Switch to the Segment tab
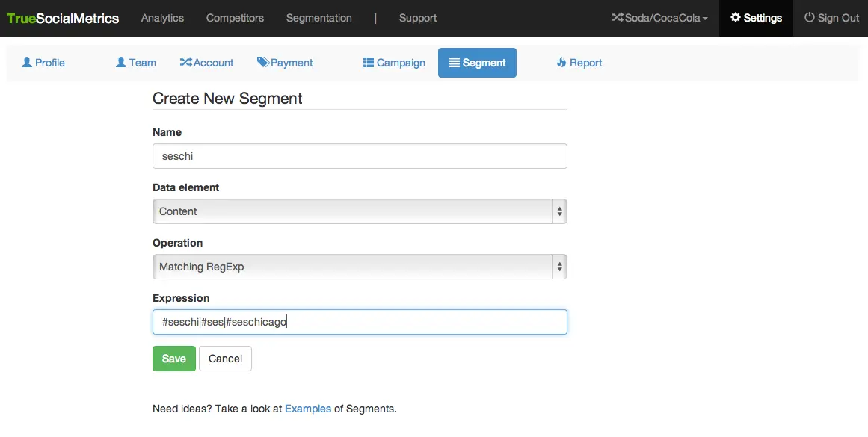The image size is (868, 437). [x=477, y=63]
